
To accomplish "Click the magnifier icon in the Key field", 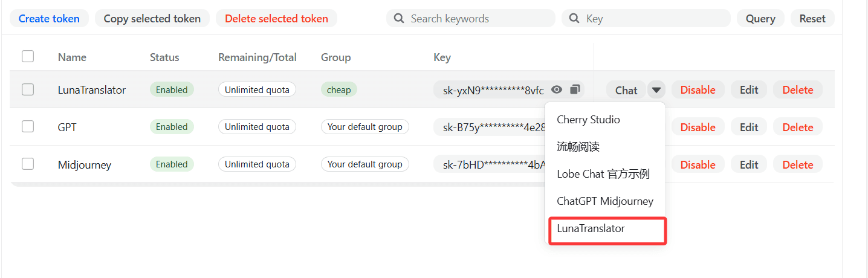I will click(x=574, y=19).
